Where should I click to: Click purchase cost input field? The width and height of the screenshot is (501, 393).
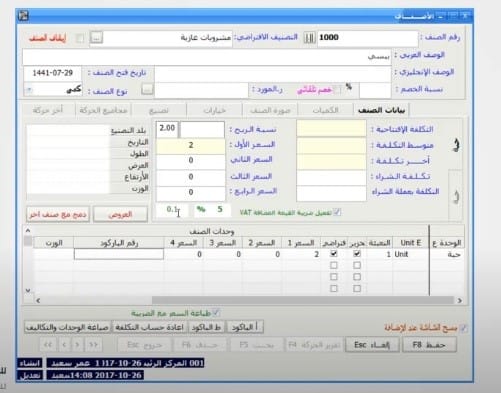tap(331, 177)
